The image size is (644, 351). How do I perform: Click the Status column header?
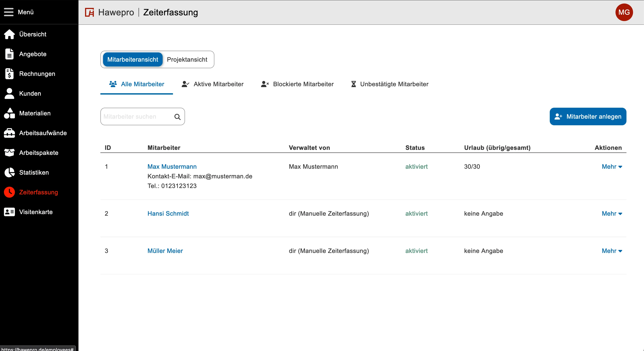pyautogui.click(x=415, y=148)
